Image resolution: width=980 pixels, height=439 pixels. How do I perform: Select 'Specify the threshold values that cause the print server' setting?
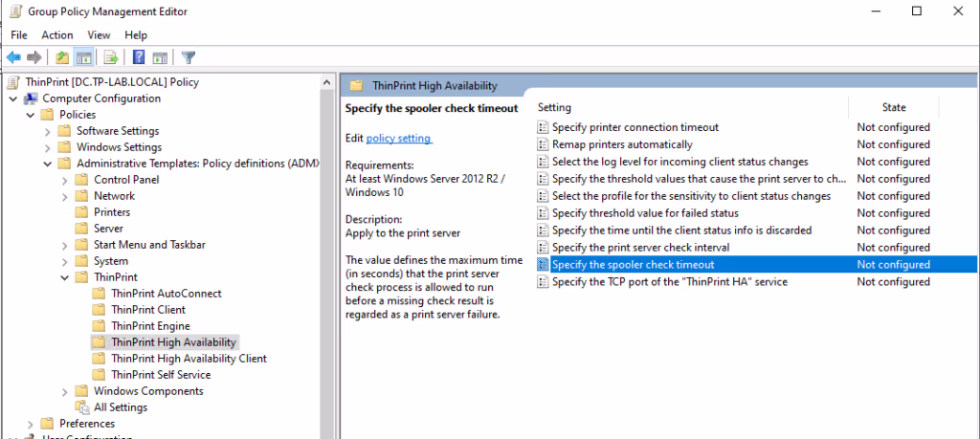[699, 179]
